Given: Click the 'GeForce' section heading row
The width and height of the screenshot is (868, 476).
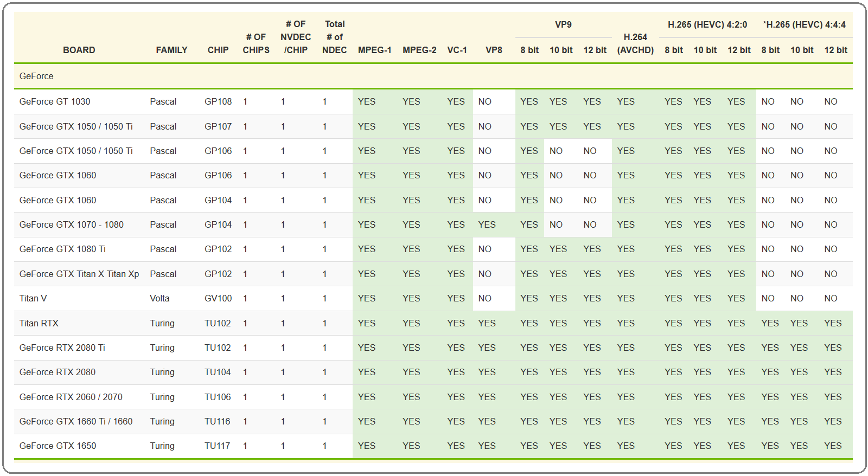Looking at the screenshot, I should tap(433, 76).
